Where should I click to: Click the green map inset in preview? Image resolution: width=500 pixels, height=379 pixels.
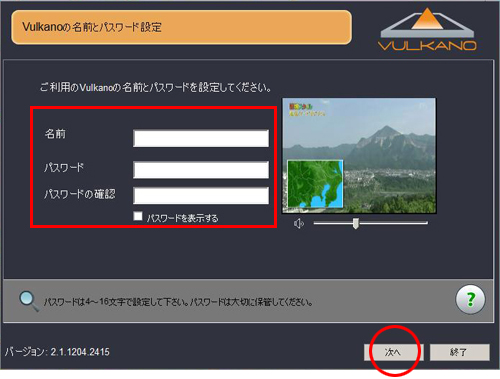click(x=315, y=184)
